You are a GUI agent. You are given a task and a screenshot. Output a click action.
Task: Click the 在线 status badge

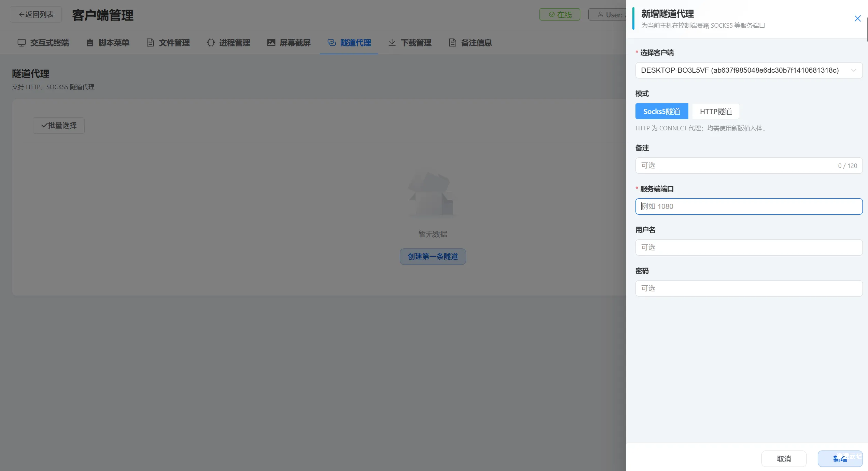[x=560, y=15]
